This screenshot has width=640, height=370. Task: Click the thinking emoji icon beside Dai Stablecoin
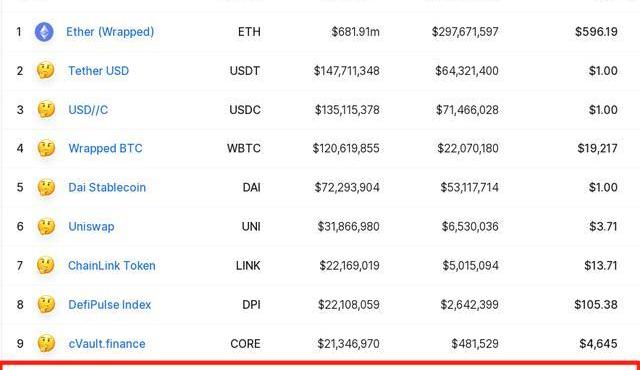pos(46,187)
